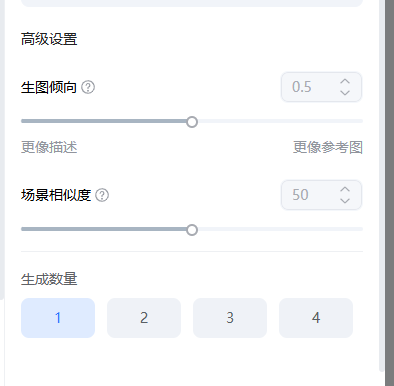
Task: Click the 场景相似度 slider handle
Action: tap(192, 230)
